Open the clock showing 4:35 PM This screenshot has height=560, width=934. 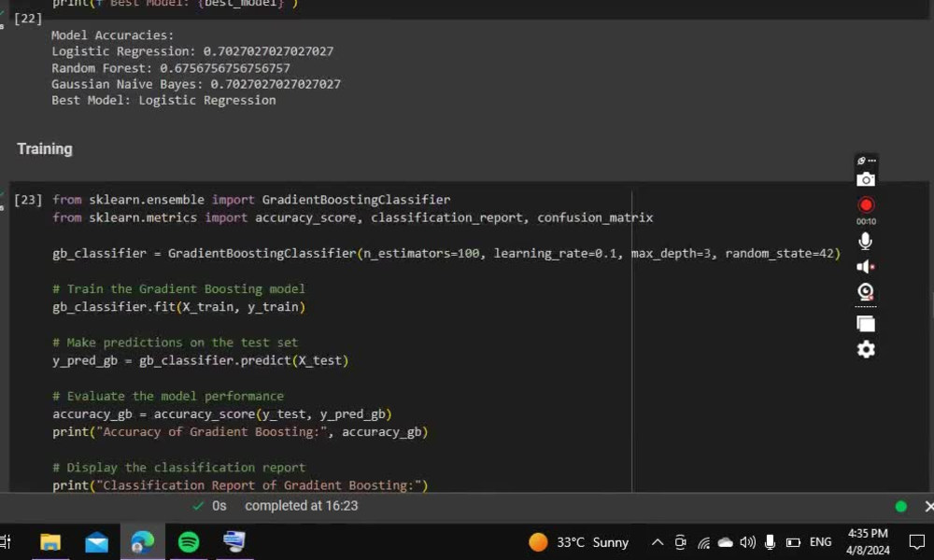click(x=868, y=542)
